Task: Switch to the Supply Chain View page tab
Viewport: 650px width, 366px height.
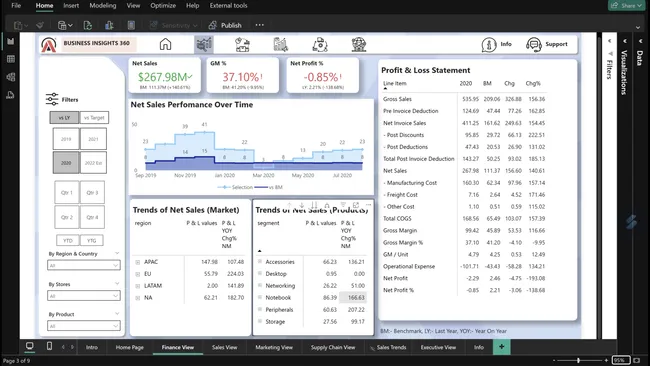Action: coord(333,347)
